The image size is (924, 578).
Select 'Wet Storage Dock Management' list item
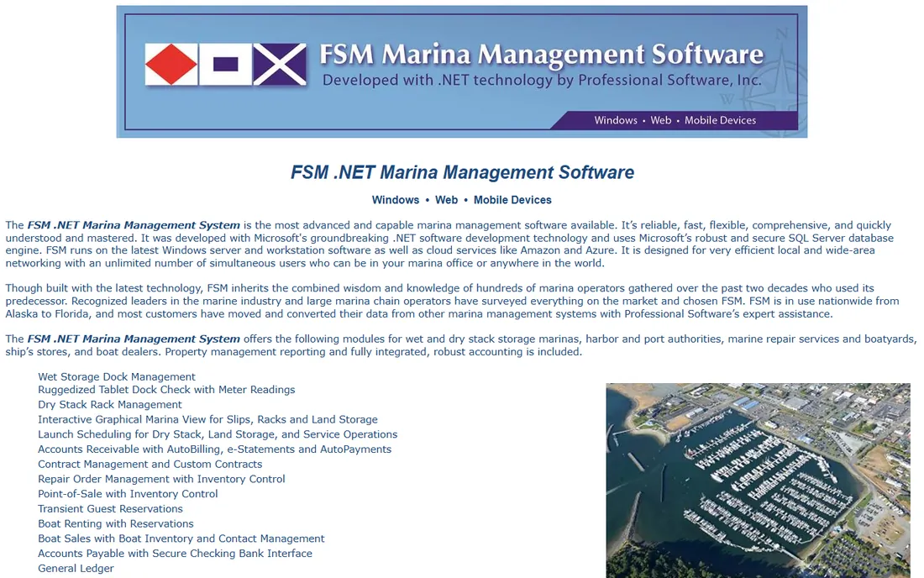point(117,376)
